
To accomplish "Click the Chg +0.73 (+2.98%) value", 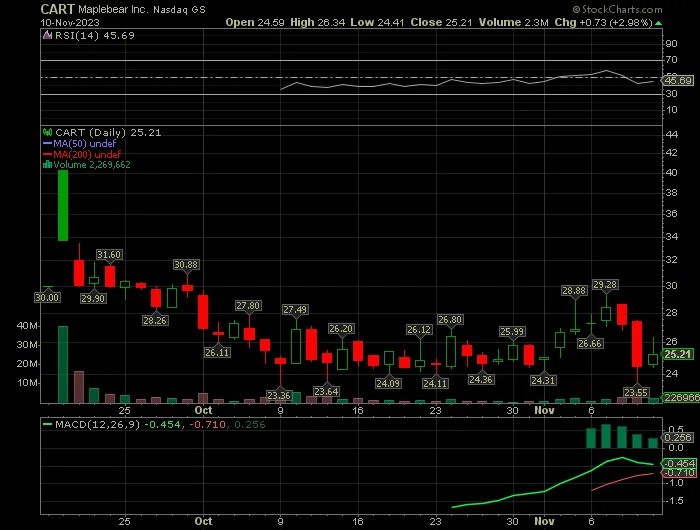I will 604,22.
